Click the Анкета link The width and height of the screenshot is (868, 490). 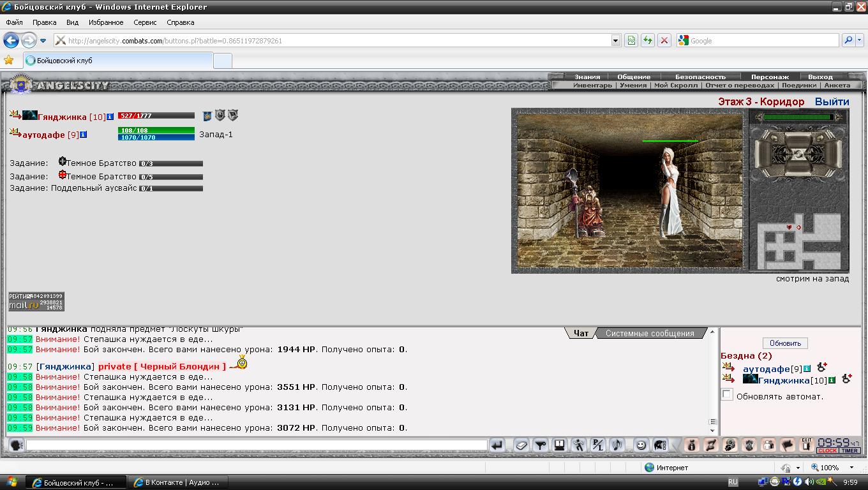click(x=837, y=85)
